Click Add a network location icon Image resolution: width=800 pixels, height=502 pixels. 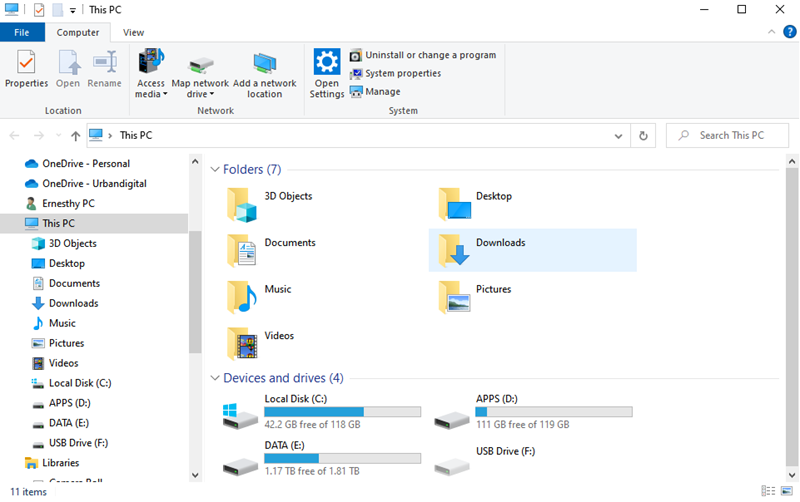click(x=264, y=66)
